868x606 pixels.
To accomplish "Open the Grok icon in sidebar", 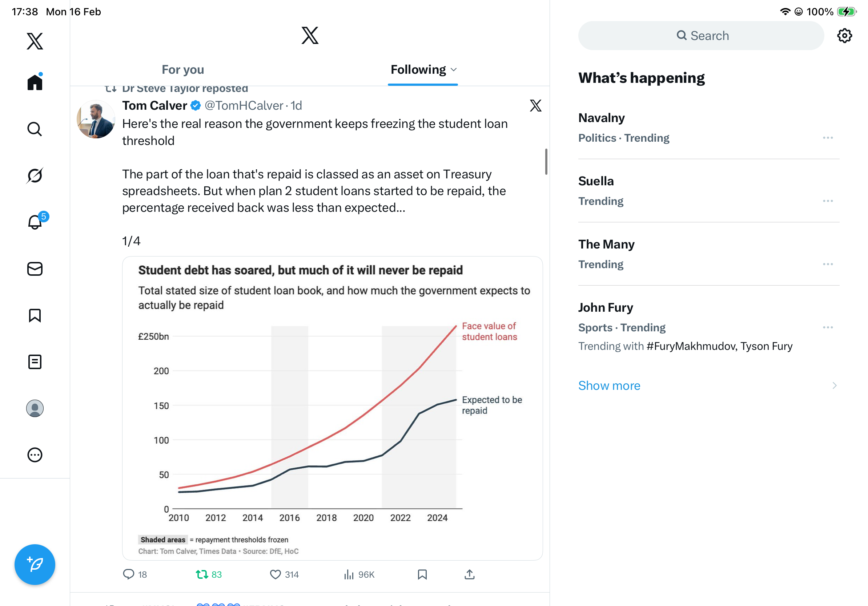I will 35,176.
